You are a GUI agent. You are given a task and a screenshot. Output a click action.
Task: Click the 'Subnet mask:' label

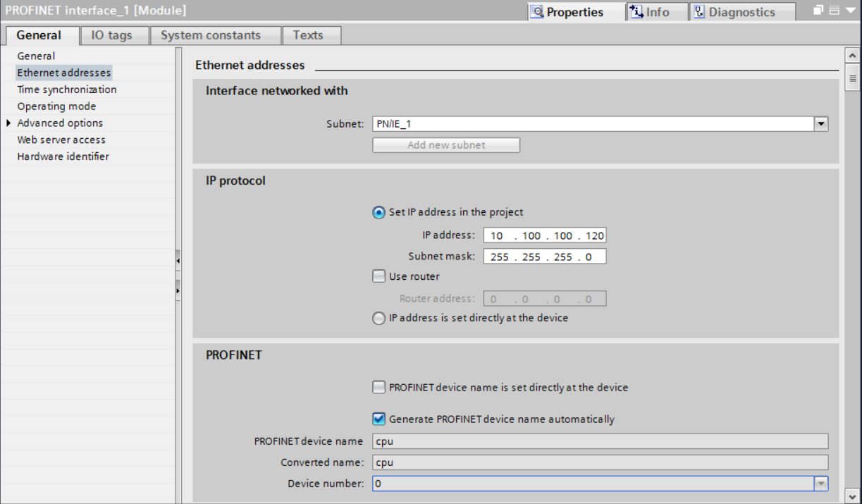point(442,257)
